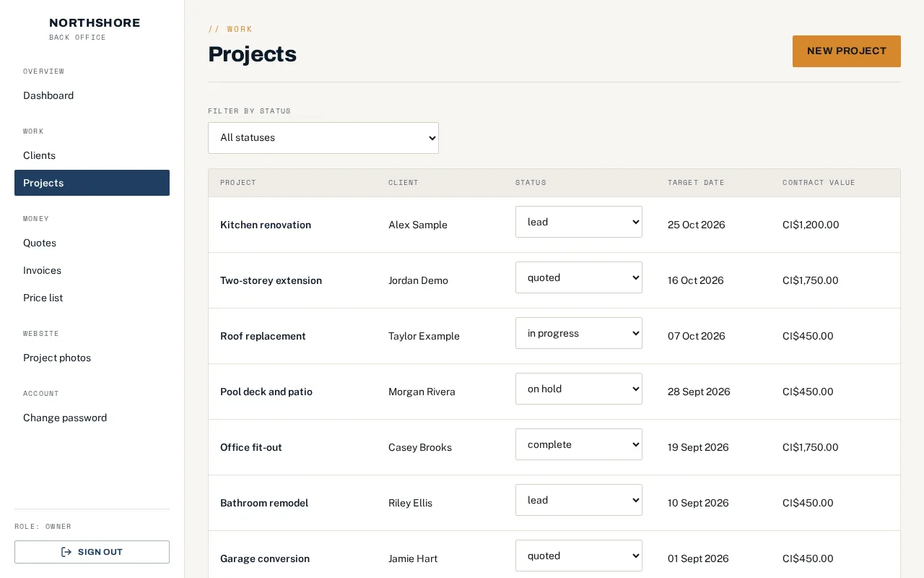Select client Riley Ellis

click(410, 503)
